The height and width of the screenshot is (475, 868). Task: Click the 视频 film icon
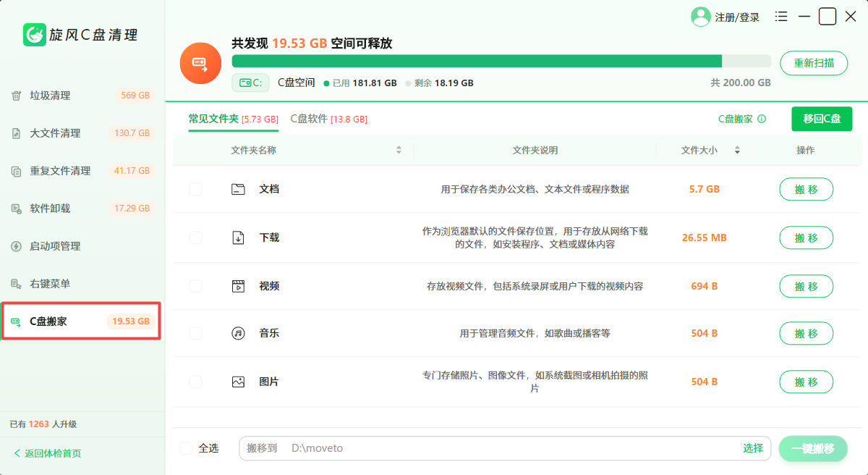pyautogui.click(x=238, y=286)
